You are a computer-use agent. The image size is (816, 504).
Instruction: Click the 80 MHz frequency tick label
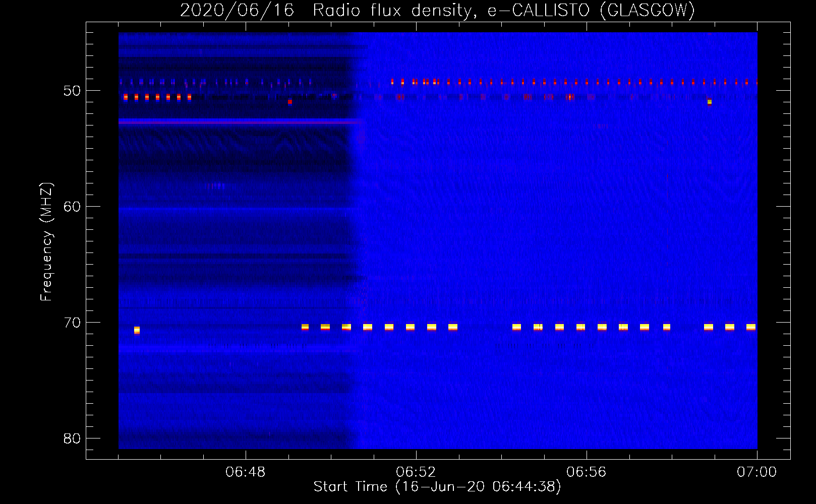[x=72, y=438]
